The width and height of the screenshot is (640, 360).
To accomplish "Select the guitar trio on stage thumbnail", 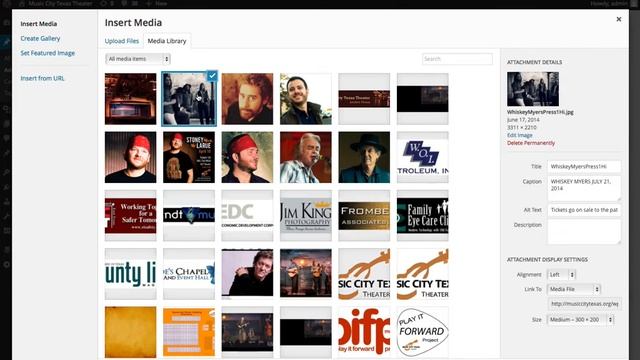I will (x=306, y=274).
